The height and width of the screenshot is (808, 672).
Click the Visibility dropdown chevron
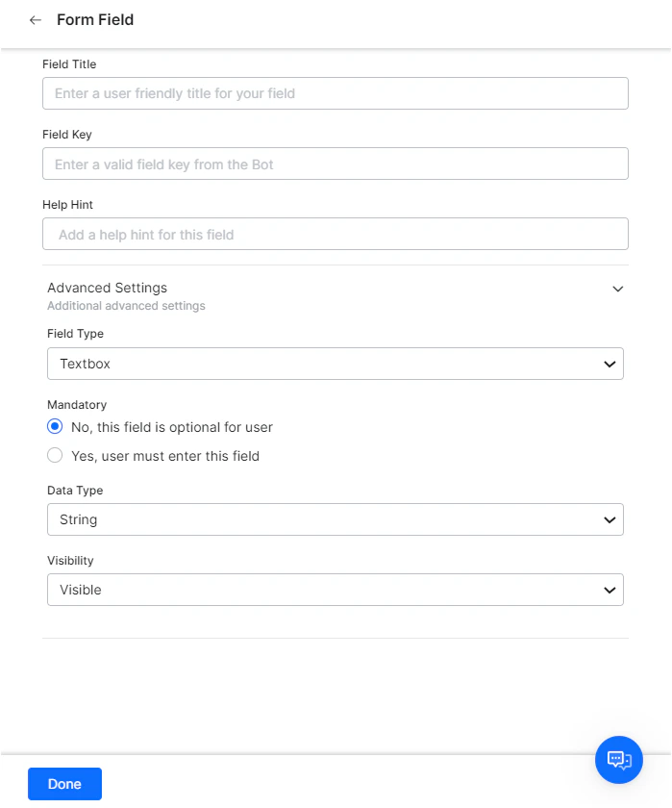[x=609, y=590]
